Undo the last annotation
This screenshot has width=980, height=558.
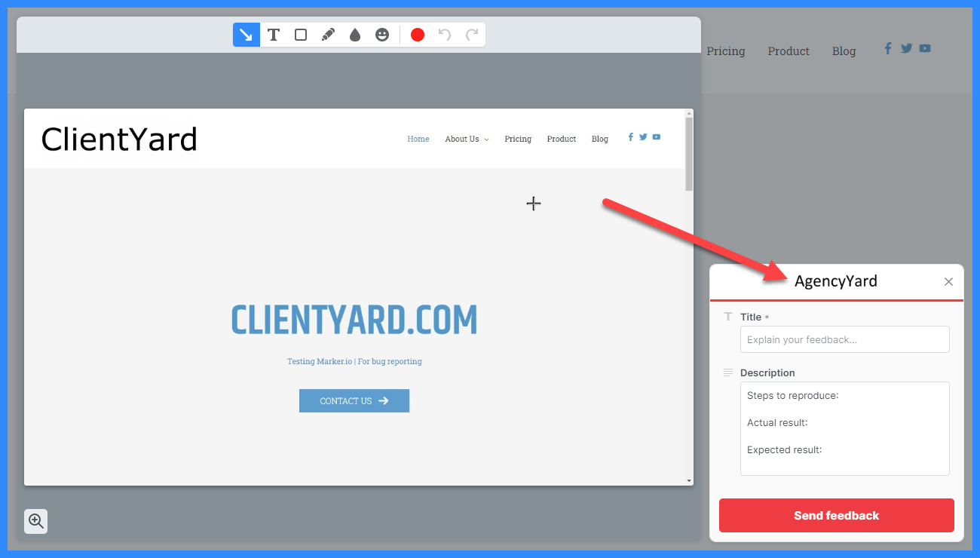coord(445,35)
